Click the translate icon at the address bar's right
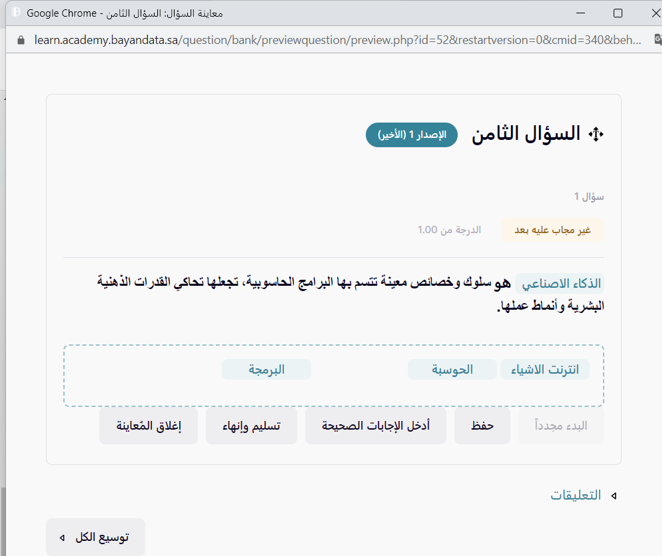 pos(655,39)
